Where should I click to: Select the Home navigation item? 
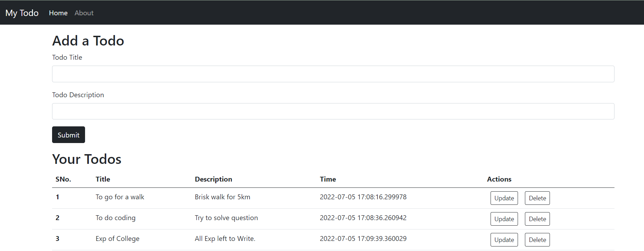[58, 13]
